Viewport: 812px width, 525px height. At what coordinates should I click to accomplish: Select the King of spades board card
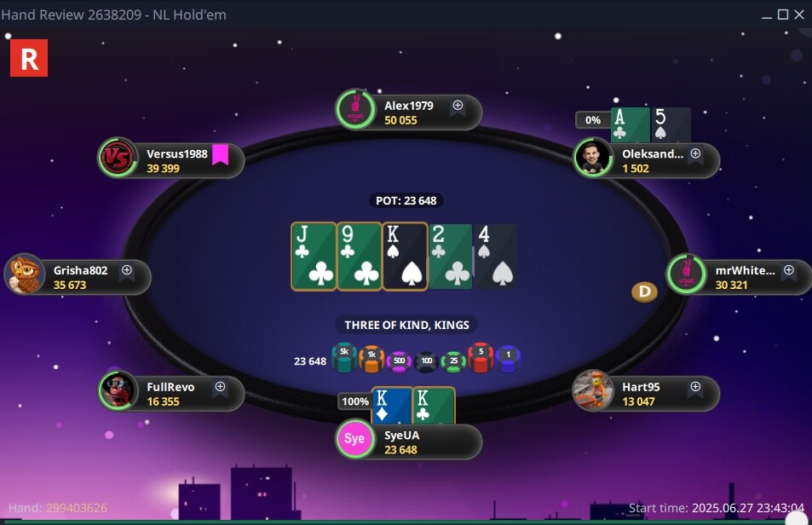tap(405, 257)
